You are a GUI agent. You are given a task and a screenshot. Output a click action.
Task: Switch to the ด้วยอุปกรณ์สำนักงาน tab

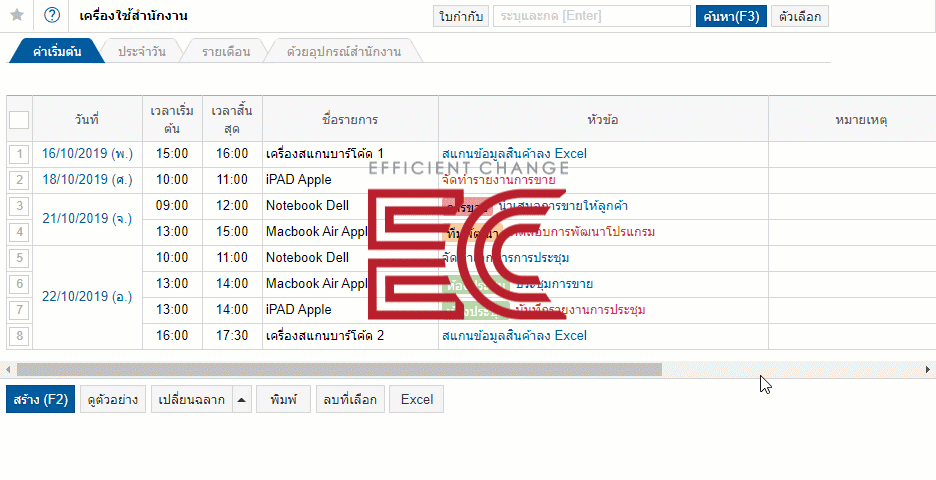(343, 51)
